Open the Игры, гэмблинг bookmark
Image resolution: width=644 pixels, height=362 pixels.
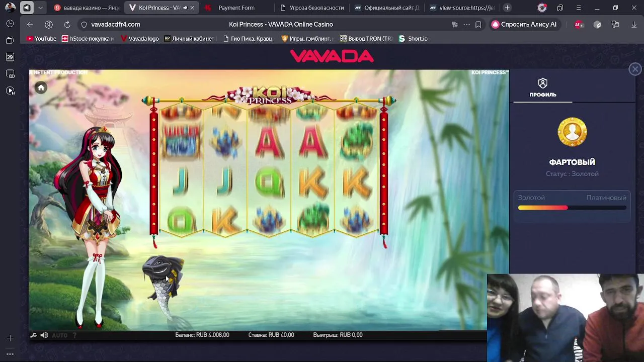tap(307, 38)
